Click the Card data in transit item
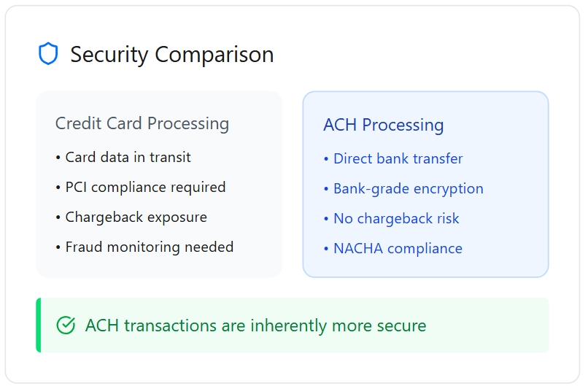Viewport: 588px width, 389px height. coord(128,158)
